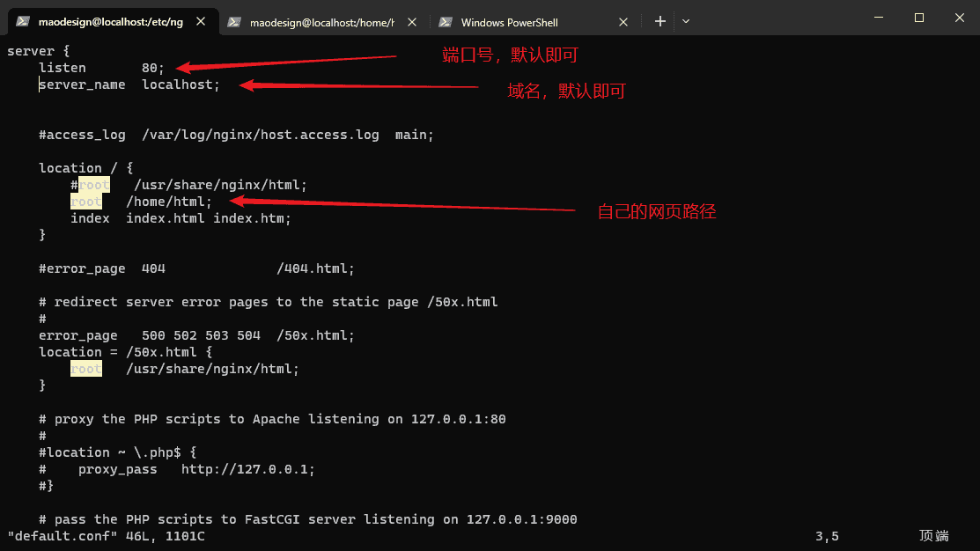
Task: Close the terminal window
Action: click(959, 18)
